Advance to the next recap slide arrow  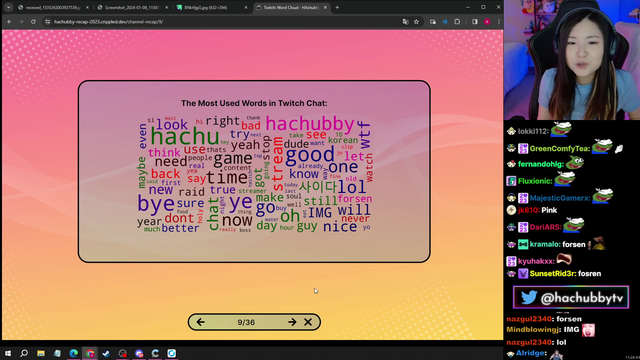tap(292, 322)
